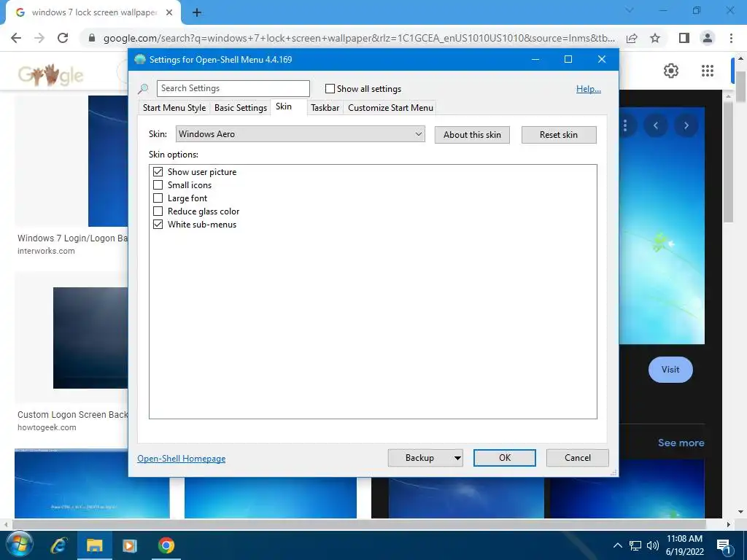
Task: Switch to Chrome from the taskbar
Action: [166, 545]
